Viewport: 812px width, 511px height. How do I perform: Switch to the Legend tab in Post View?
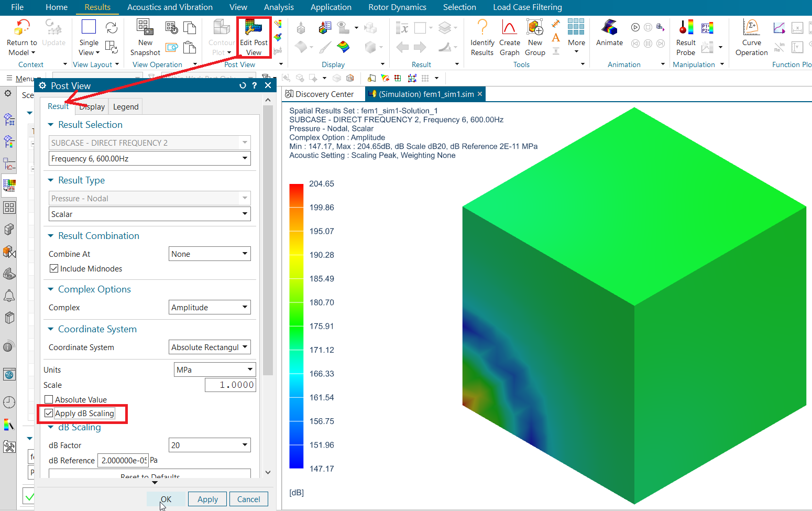coord(126,107)
